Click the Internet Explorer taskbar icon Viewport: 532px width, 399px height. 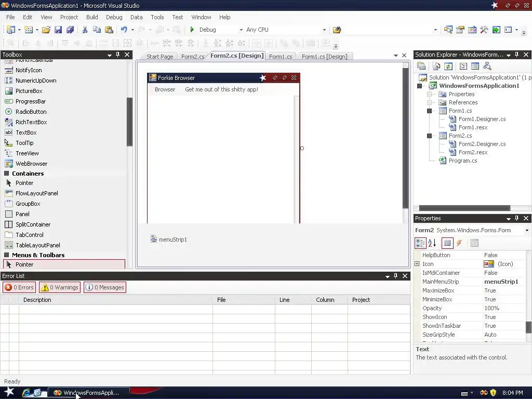tap(26, 393)
